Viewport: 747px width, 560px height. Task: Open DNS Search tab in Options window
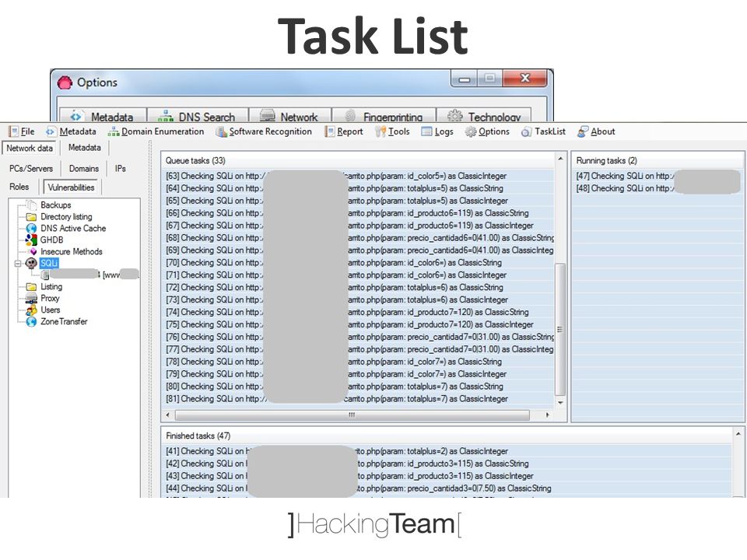pos(198,116)
